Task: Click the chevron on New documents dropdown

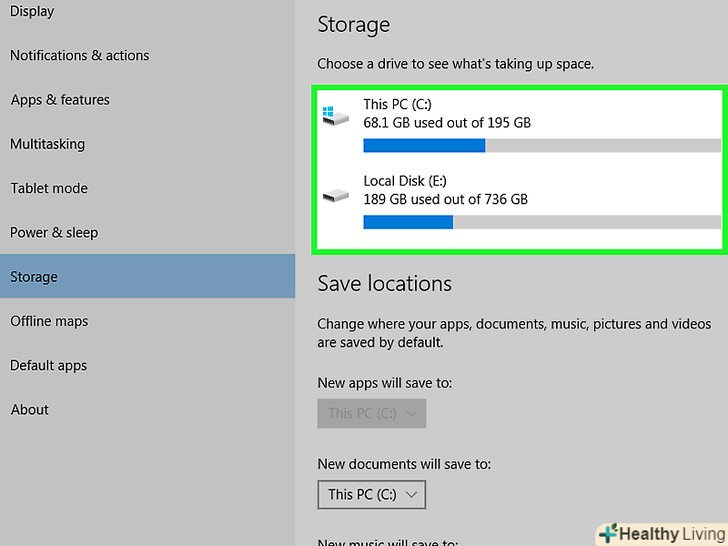Action: coord(411,494)
